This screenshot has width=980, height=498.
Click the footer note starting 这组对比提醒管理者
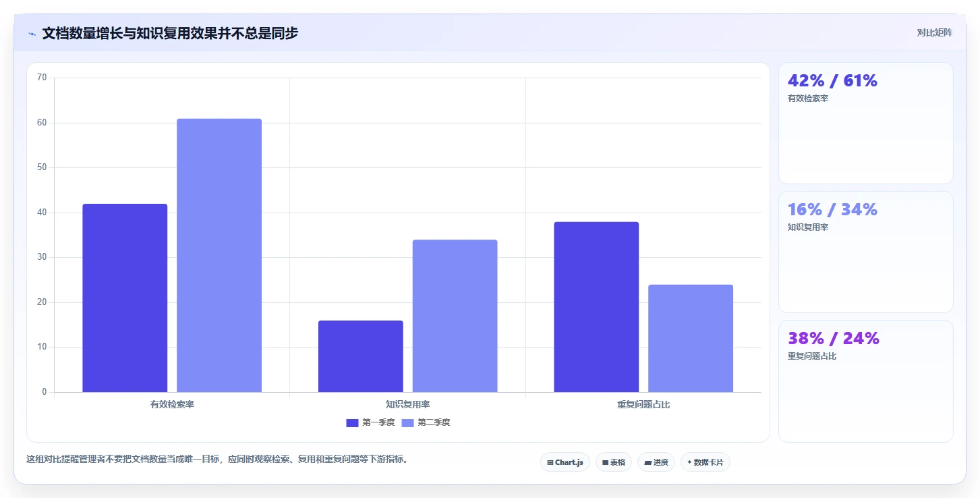tap(217, 460)
